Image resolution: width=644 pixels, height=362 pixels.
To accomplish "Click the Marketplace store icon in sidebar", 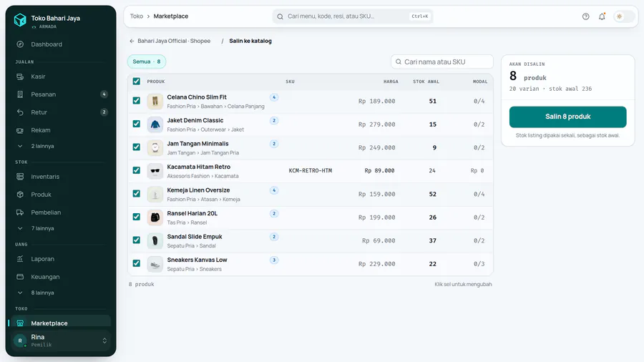I will [x=20, y=323].
